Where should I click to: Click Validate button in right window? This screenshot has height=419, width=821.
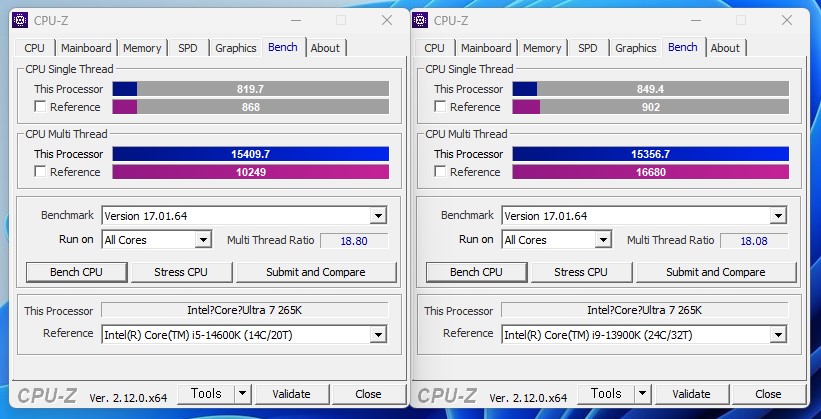(x=692, y=394)
